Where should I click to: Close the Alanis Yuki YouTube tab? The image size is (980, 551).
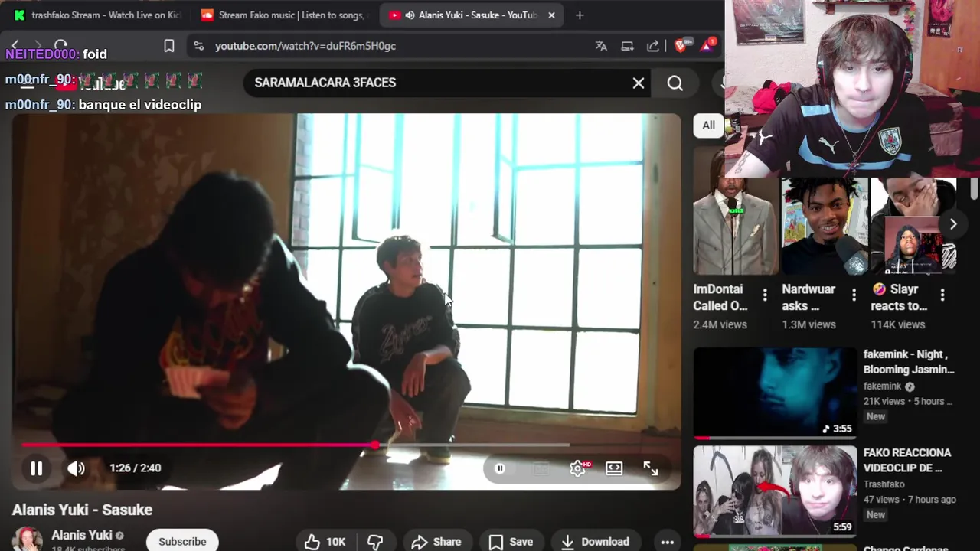point(551,15)
